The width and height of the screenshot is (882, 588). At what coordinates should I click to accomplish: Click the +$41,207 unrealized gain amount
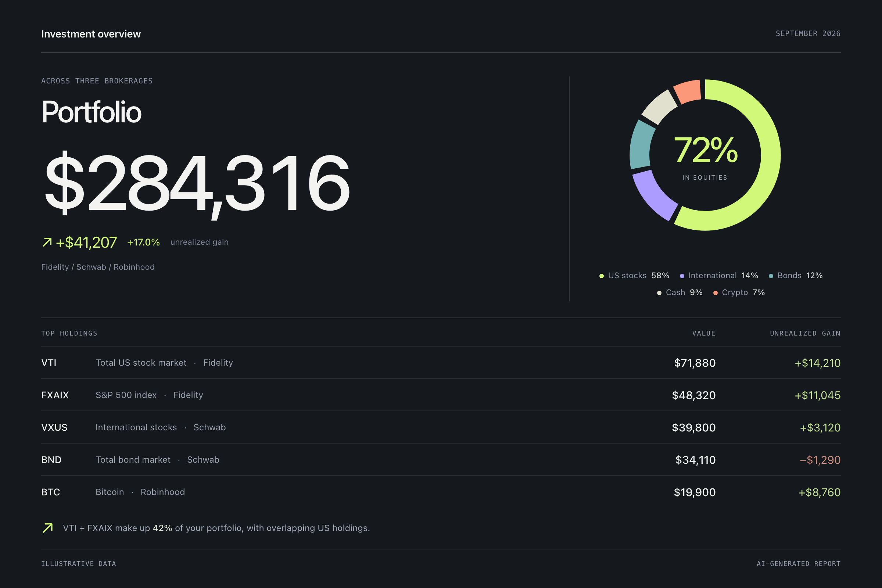86,242
